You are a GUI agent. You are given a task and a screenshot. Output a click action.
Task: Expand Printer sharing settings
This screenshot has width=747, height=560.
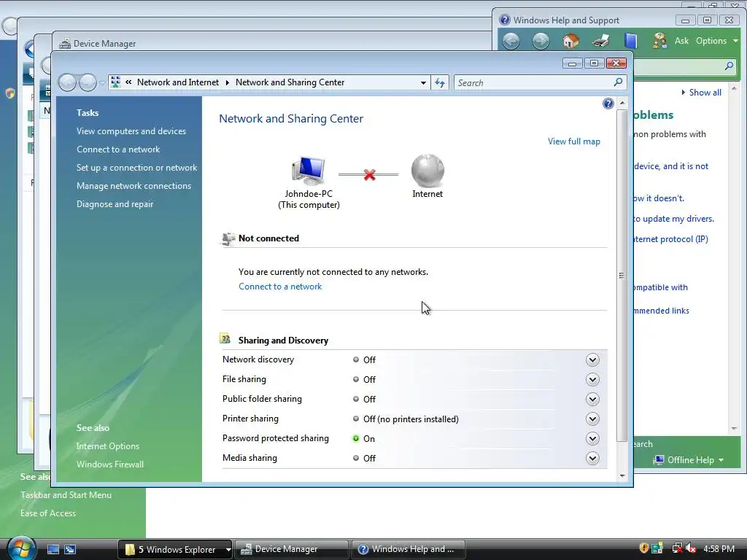click(592, 419)
